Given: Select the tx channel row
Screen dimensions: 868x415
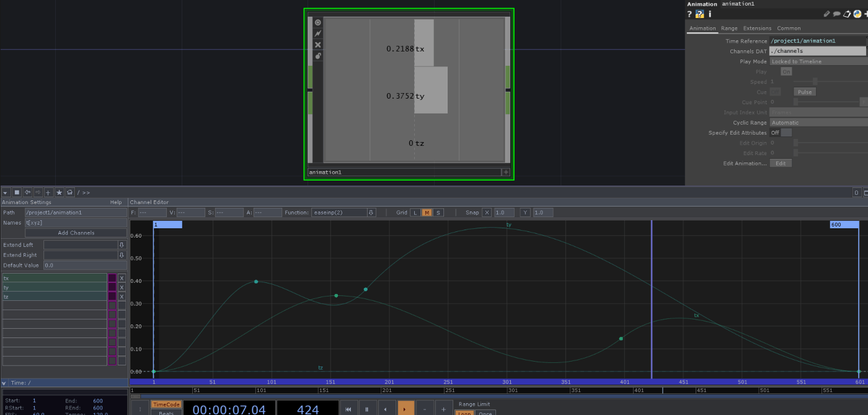Looking at the screenshot, I should click(x=55, y=279).
